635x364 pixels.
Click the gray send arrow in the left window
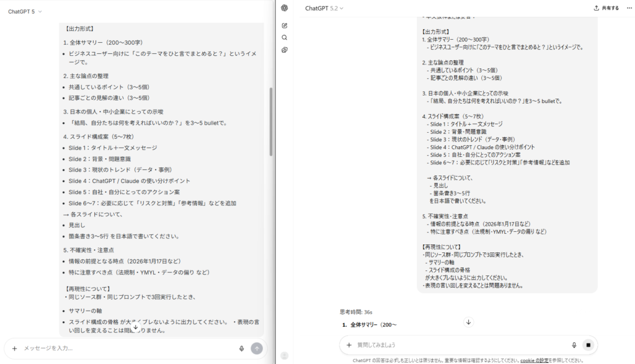(257, 348)
